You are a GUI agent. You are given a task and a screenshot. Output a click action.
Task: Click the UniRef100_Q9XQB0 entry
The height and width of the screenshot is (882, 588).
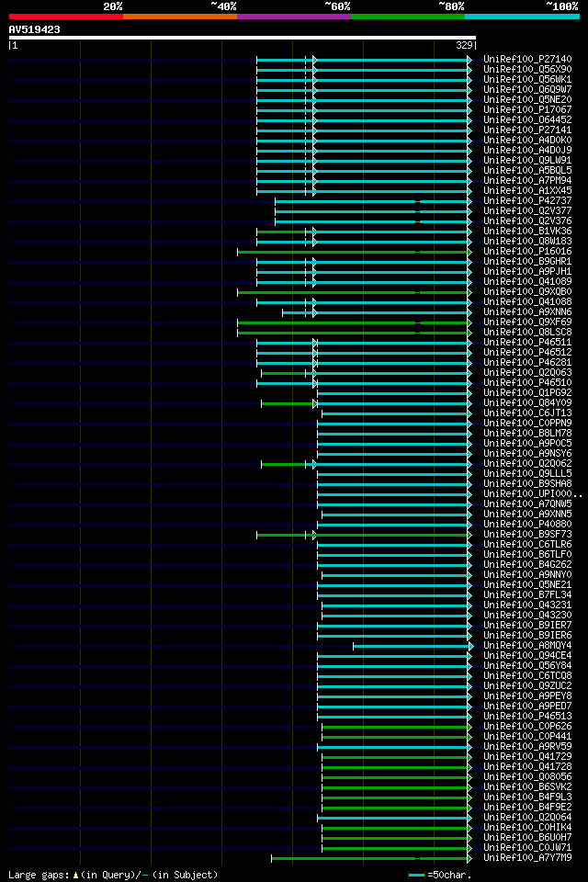tap(527, 292)
